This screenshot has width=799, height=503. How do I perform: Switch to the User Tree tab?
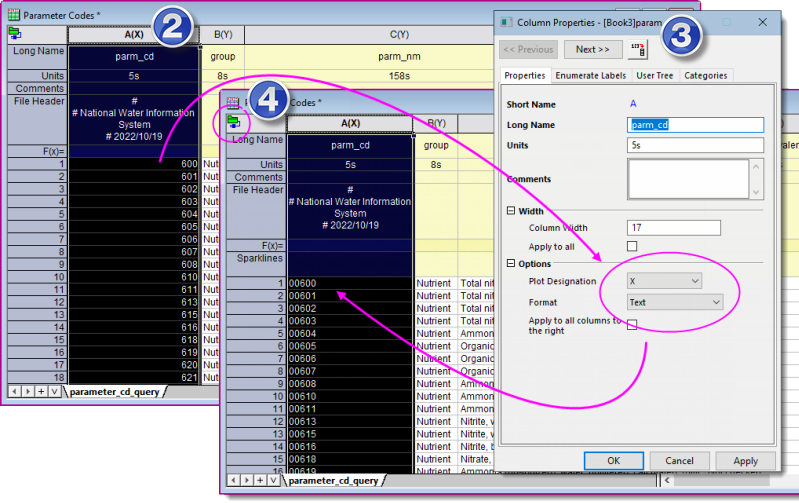(x=655, y=75)
